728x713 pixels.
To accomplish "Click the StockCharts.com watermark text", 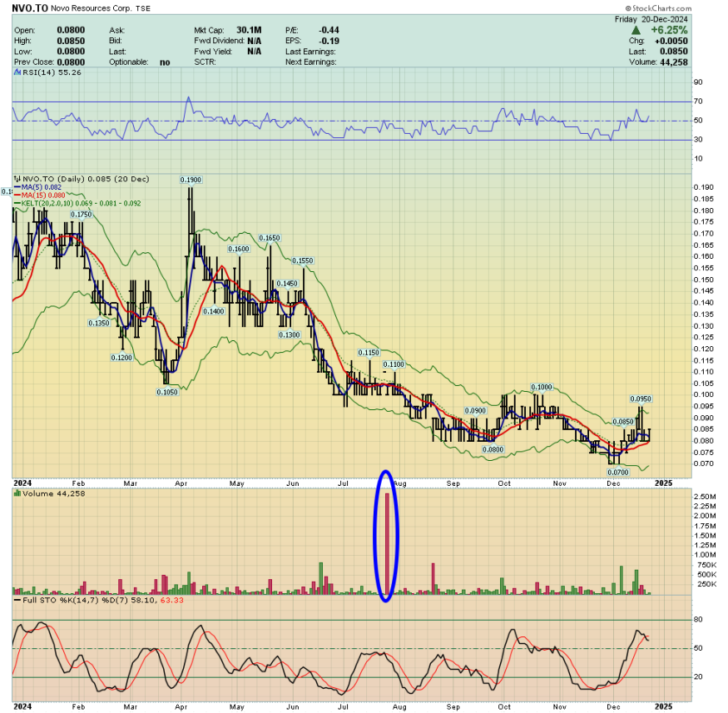I will click(658, 8).
